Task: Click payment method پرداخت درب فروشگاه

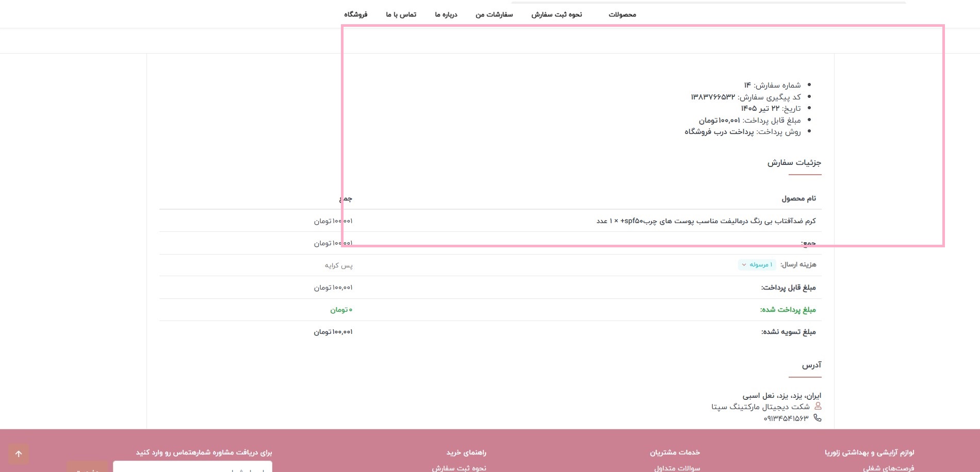Action: tap(719, 132)
